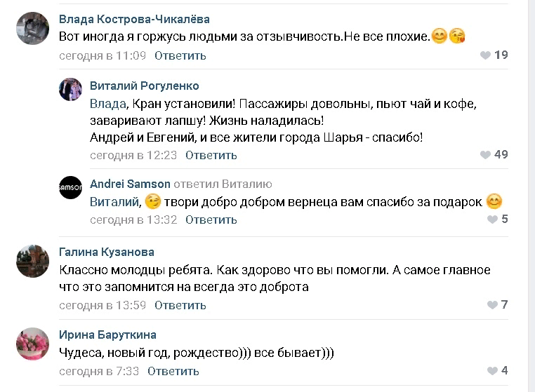The image size is (535, 392).
Task: Reply to Виталий's comment from 12:23
Action: click(211, 155)
